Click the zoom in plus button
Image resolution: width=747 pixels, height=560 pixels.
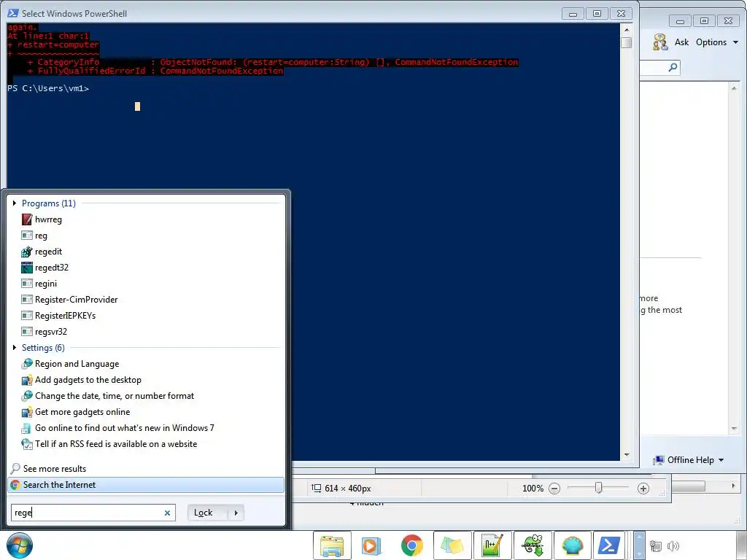point(643,489)
